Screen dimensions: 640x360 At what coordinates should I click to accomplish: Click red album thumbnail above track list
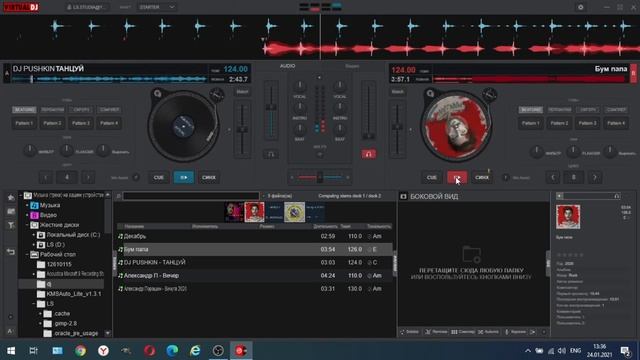pyautogui.click(x=254, y=212)
